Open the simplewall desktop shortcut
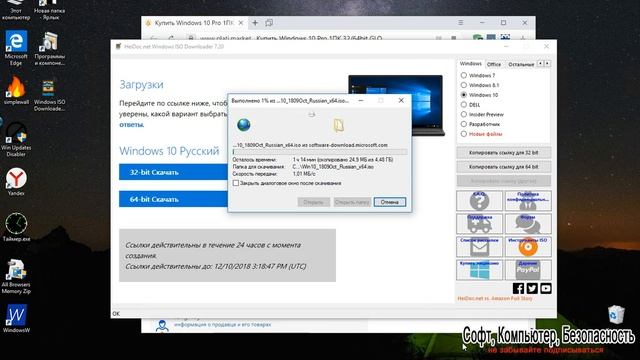Viewport: 640px width, 360px height. (16, 91)
